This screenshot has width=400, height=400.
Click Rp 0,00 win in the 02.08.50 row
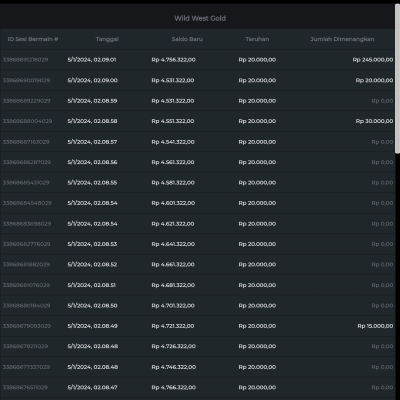point(382,306)
